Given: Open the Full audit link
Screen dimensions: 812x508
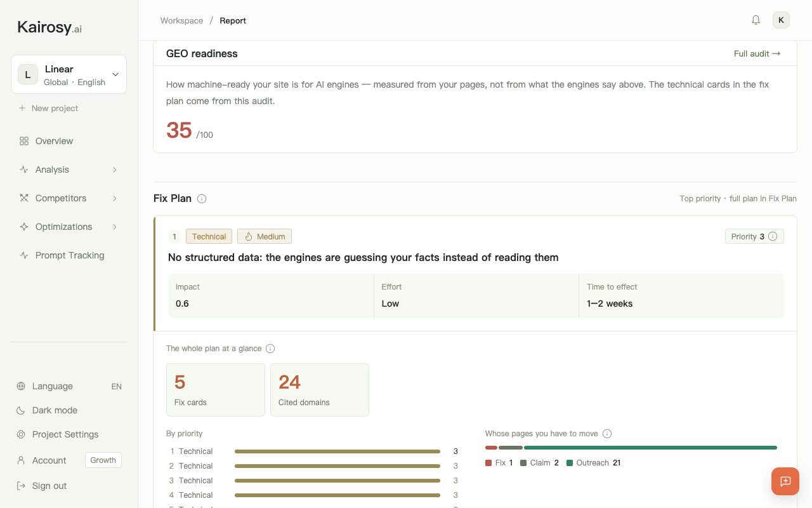Looking at the screenshot, I should click(757, 53).
